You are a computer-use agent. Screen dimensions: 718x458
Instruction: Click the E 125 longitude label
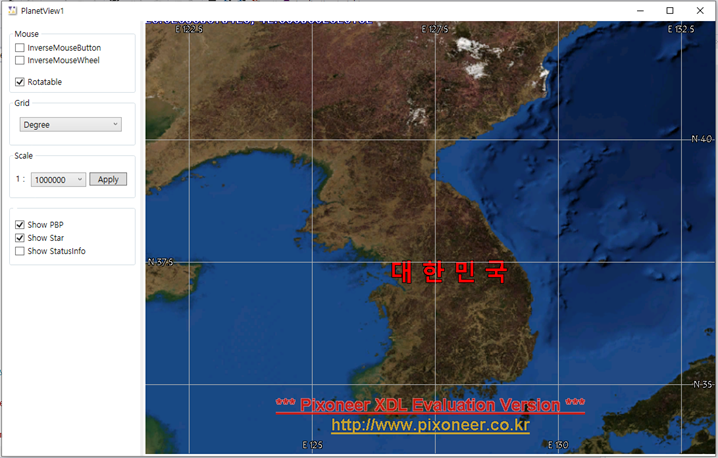(312, 445)
